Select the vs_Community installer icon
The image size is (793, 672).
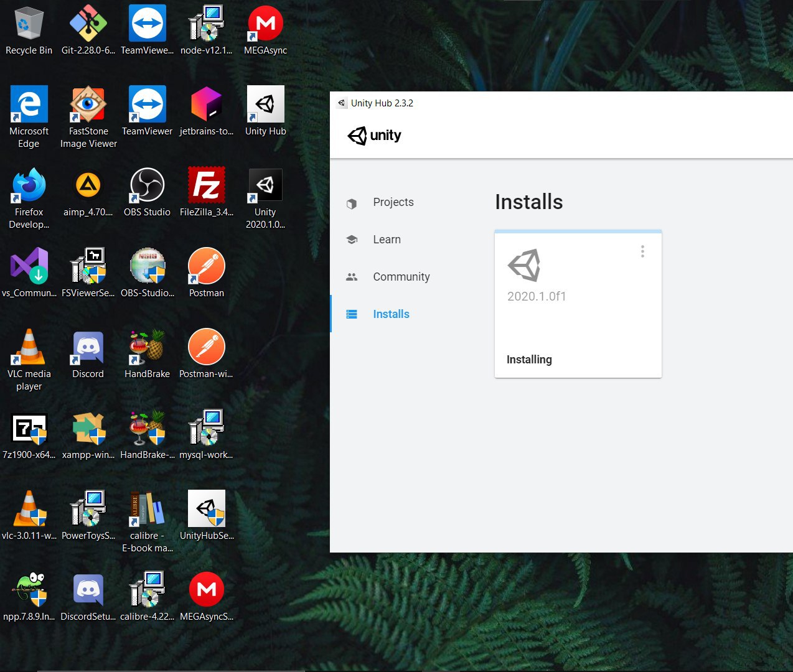[29, 273]
